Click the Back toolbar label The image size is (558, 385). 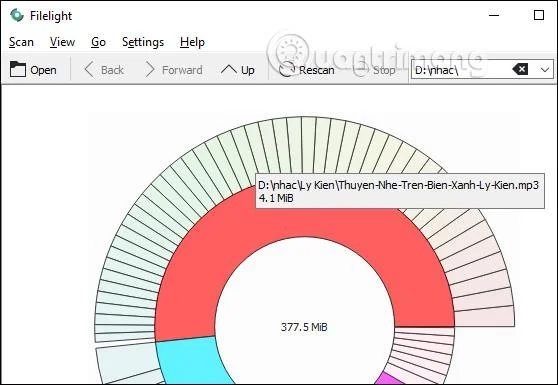tap(112, 70)
